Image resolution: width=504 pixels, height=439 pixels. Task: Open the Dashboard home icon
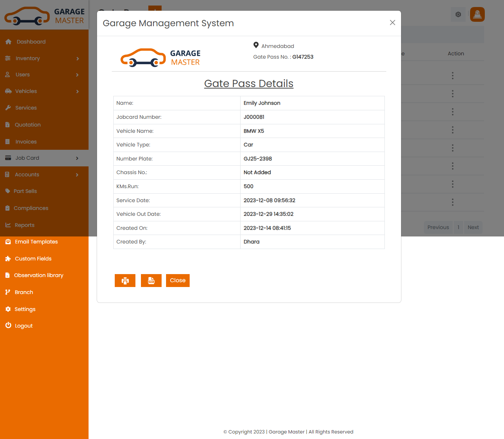[8, 42]
